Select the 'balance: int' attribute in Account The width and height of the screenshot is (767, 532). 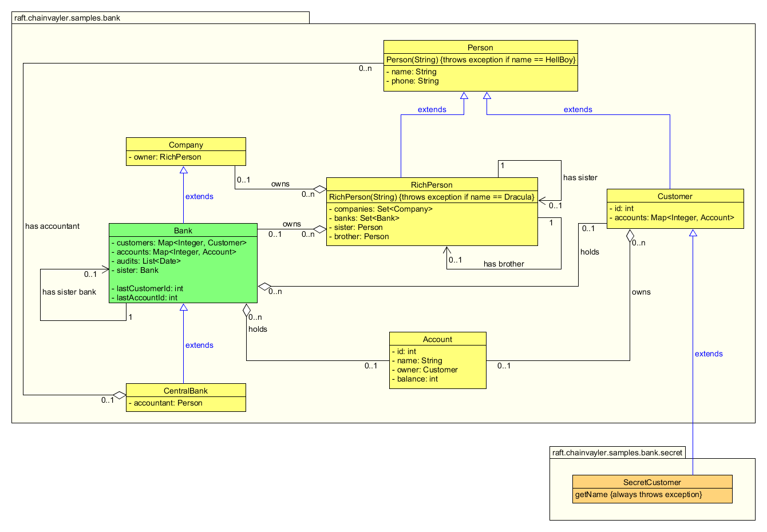pos(414,379)
